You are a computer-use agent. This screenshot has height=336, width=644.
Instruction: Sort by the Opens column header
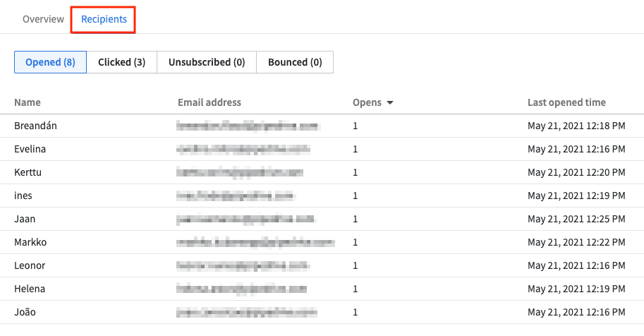point(367,102)
